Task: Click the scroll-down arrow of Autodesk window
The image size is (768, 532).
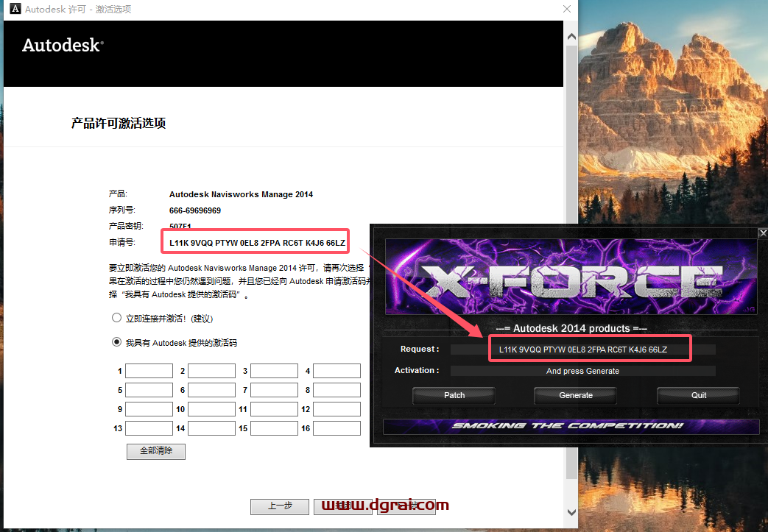Action: pos(571,512)
